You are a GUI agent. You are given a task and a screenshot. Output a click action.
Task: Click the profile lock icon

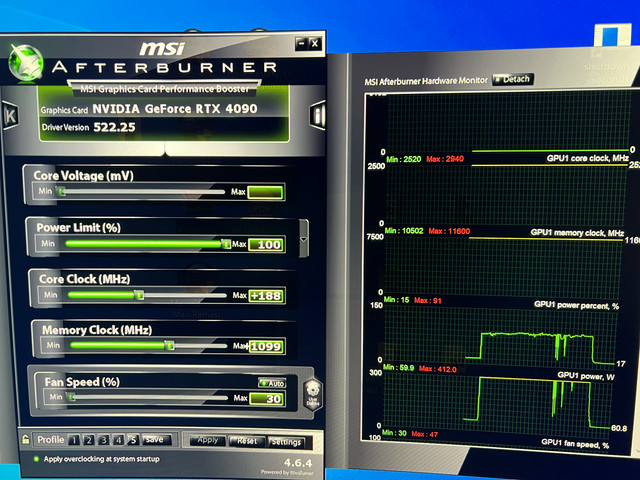pyautogui.click(x=25, y=439)
